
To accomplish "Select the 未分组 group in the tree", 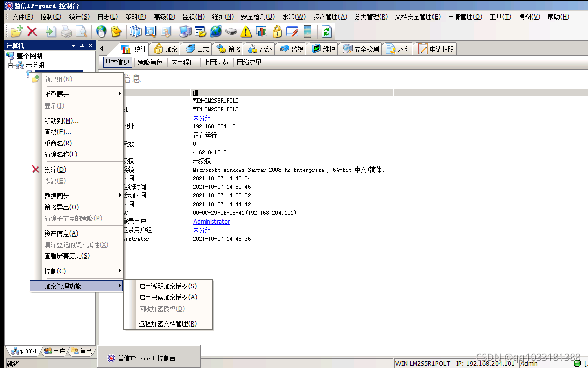I will coord(35,65).
